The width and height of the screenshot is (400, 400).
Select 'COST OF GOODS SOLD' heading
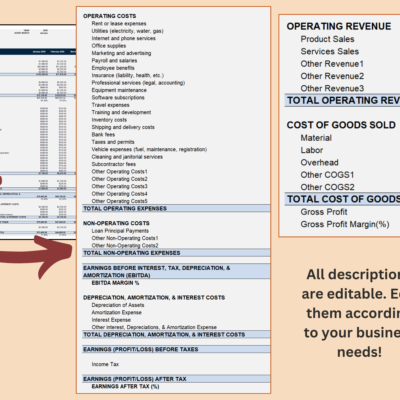(x=341, y=125)
